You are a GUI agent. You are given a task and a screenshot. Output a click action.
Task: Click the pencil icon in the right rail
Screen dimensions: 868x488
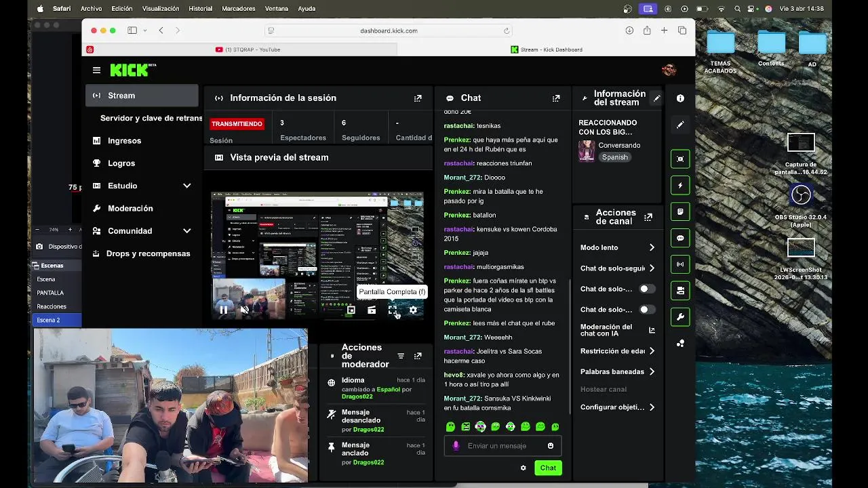point(680,125)
